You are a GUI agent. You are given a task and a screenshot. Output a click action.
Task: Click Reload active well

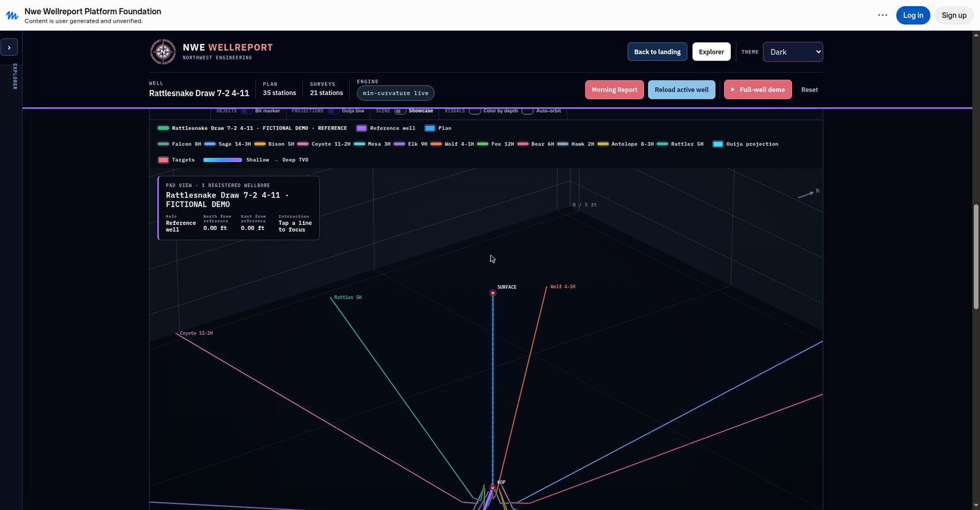[x=681, y=89]
